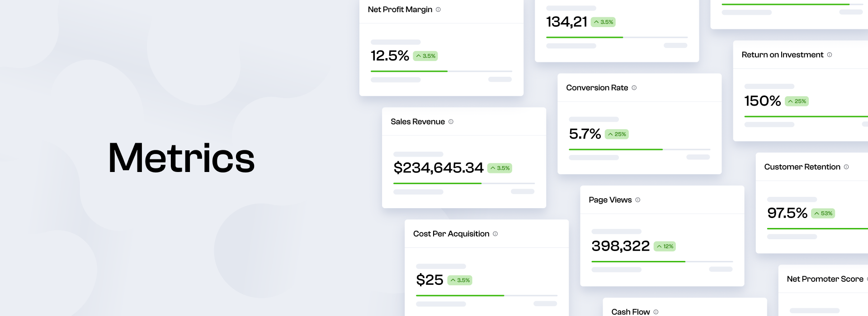
Task: Select the Customer Retention card title
Action: click(802, 167)
